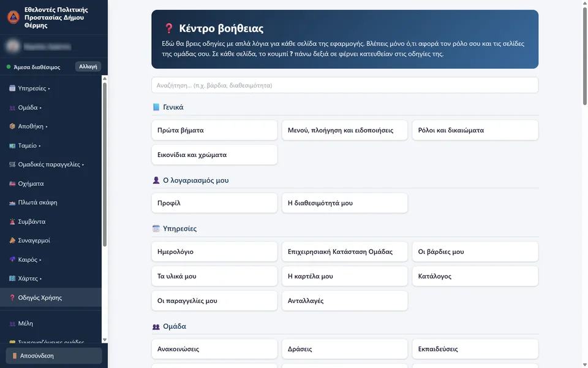This screenshot has width=588, height=368.
Task: Click the Άμεσα διαθέσιμος status text
Action: (x=37, y=67)
